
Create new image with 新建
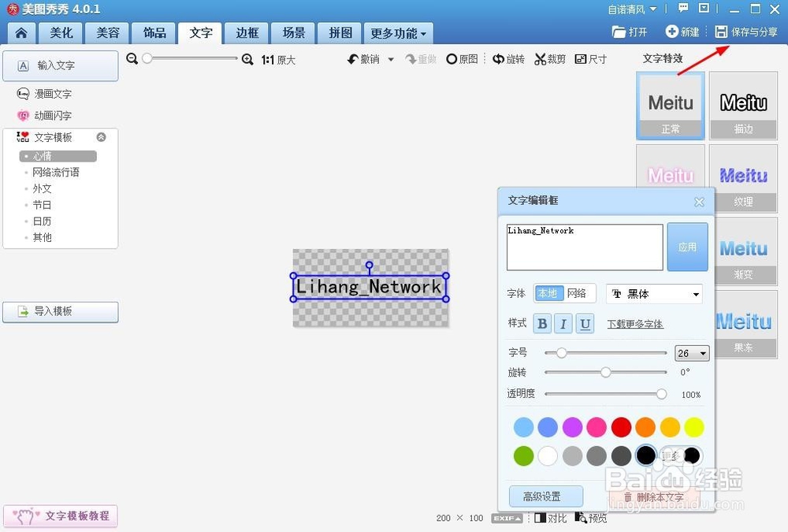(x=682, y=32)
